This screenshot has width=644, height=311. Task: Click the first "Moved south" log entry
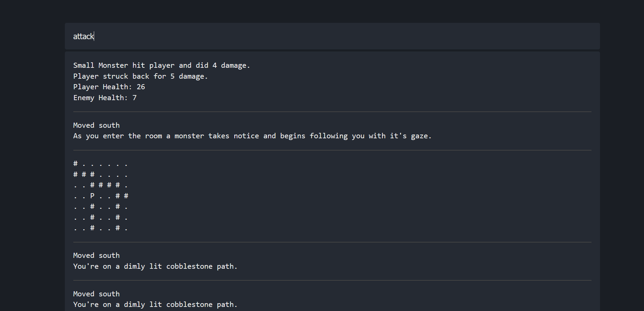[x=96, y=125]
